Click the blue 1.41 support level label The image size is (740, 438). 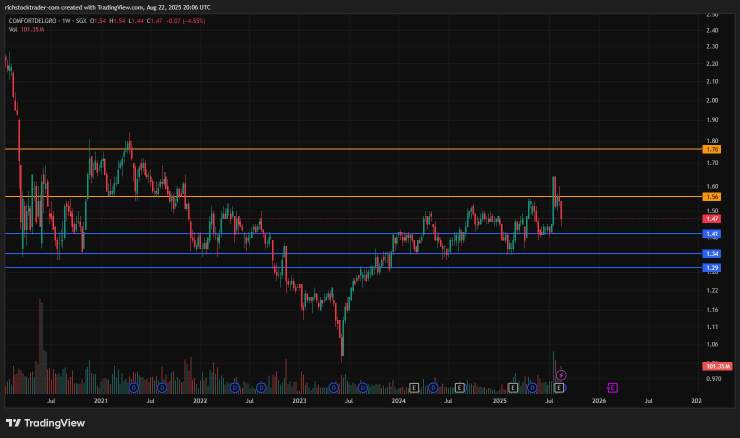coord(712,234)
